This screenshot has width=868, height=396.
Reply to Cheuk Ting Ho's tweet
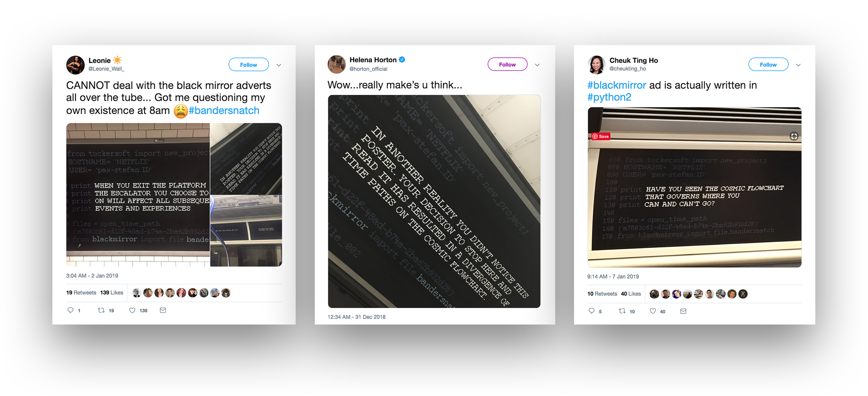point(591,311)
